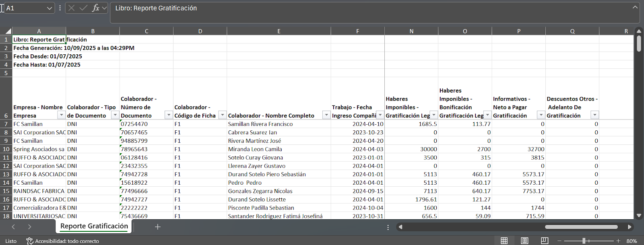Click the Enter checkmark icon in formula bar

point(83,8)
